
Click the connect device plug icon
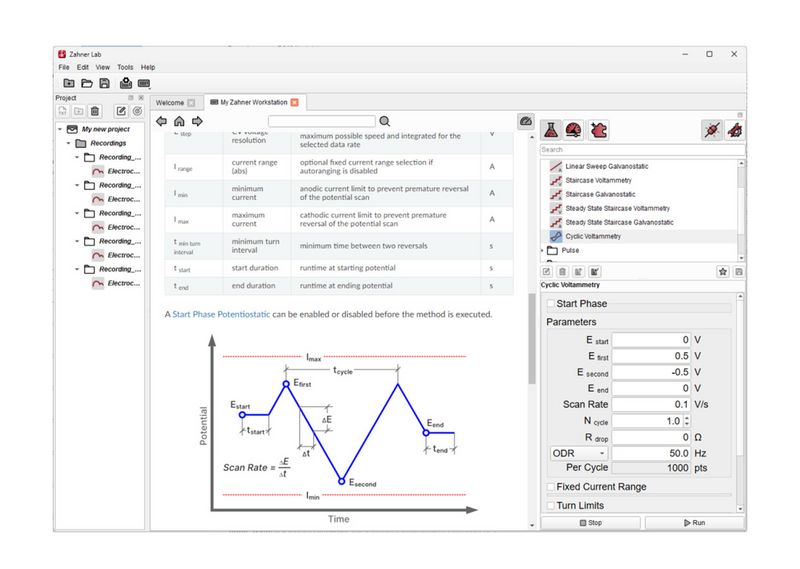tap(710, 130)
